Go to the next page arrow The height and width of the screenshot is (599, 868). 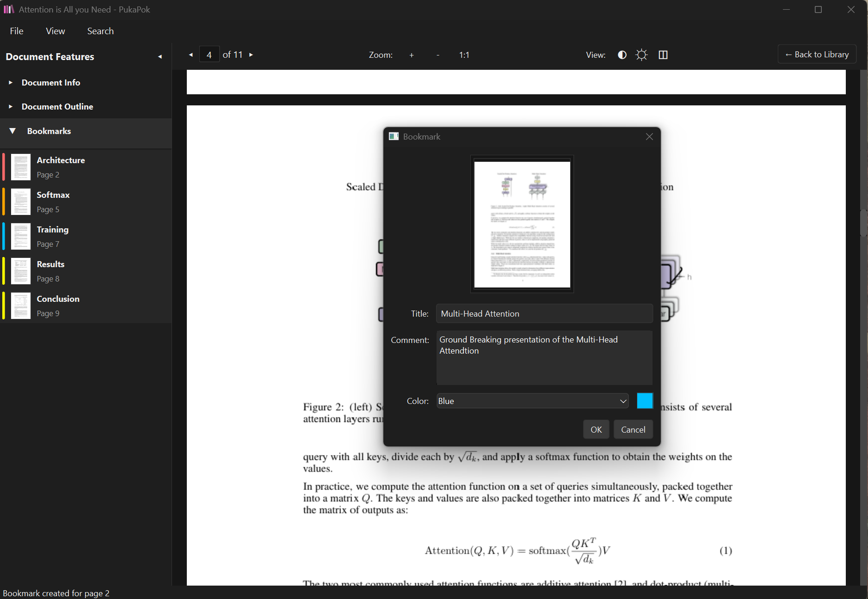[251, 55]
